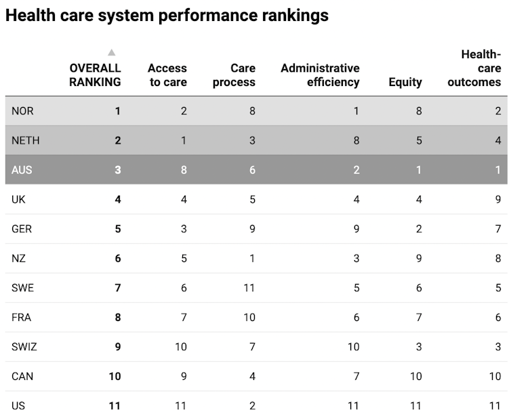Image resolution: width=511 pixels, height=420 pixels.
Task: Select the NOR row label
Action: click(23, 111)
